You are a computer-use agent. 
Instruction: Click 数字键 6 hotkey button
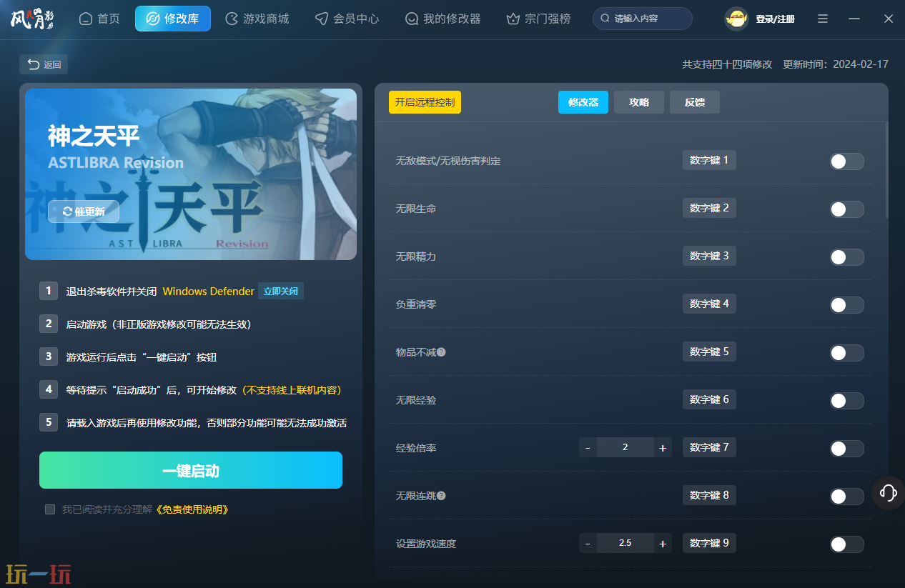(709, 399)
